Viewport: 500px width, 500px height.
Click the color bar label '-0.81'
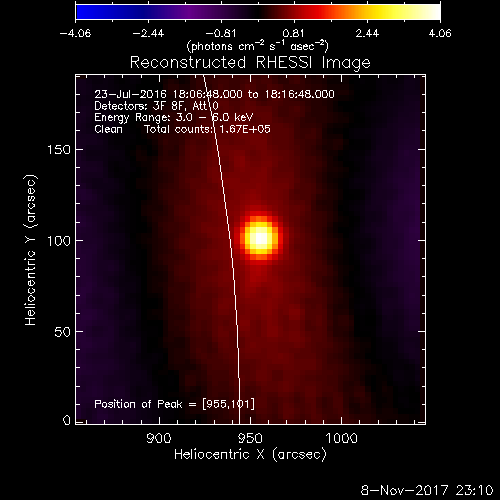221,33
